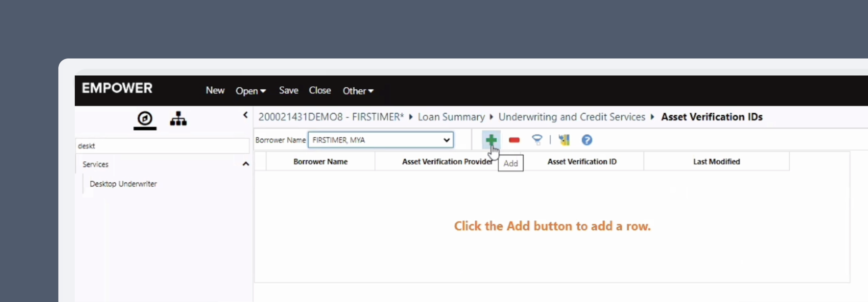The height and width of the screenshot is (302, 868).
Task: Click Save in the top menu bar
Action: click(x=288, y=90)
